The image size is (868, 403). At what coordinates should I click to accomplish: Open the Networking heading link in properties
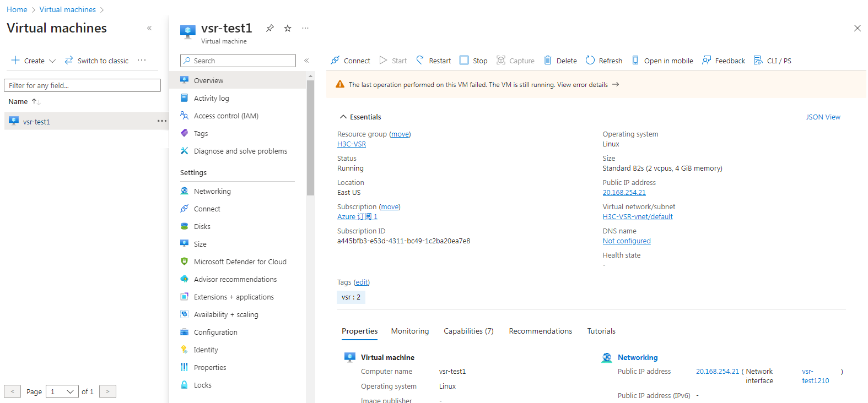pos(638,357)
